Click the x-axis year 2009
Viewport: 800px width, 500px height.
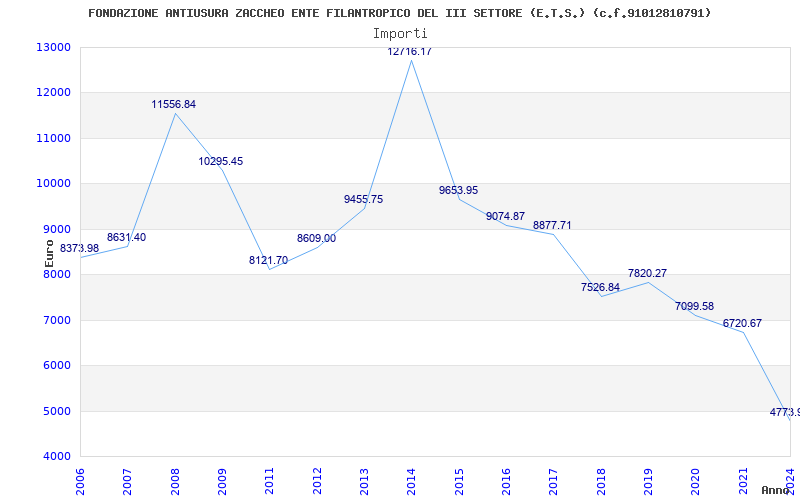[222, 481]
